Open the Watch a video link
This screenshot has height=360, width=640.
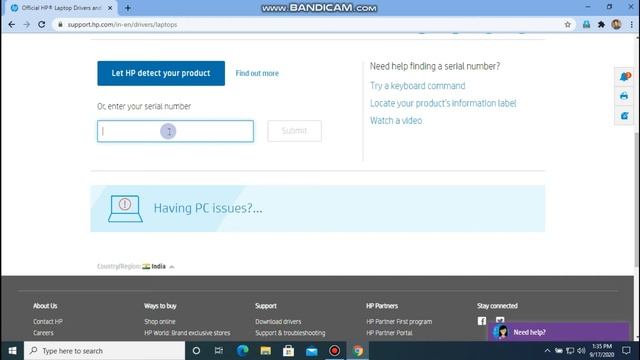396,121
